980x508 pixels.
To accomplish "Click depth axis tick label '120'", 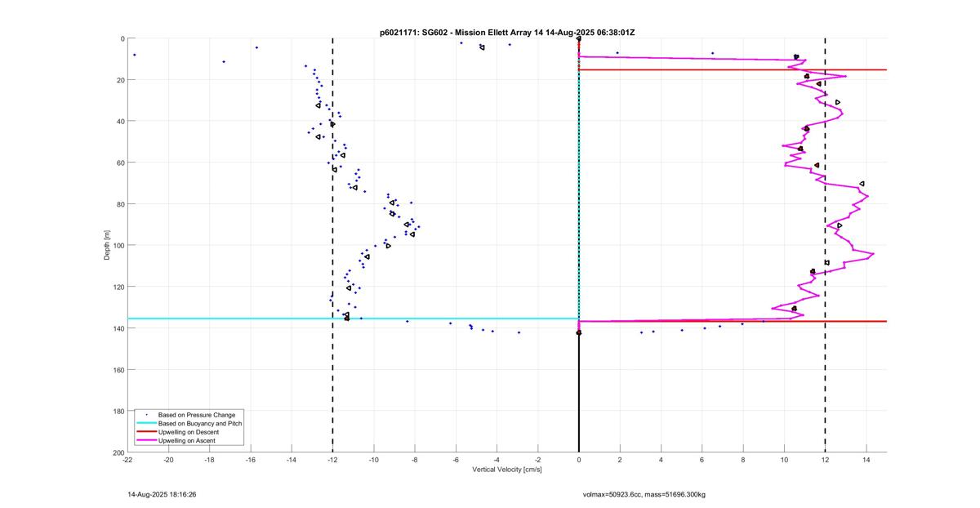I will click(118, 287).
